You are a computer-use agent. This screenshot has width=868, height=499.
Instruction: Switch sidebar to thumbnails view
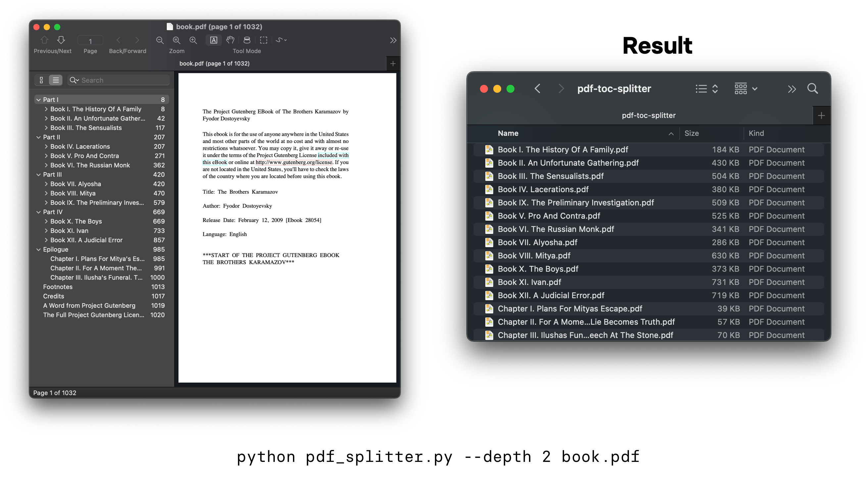41,80
